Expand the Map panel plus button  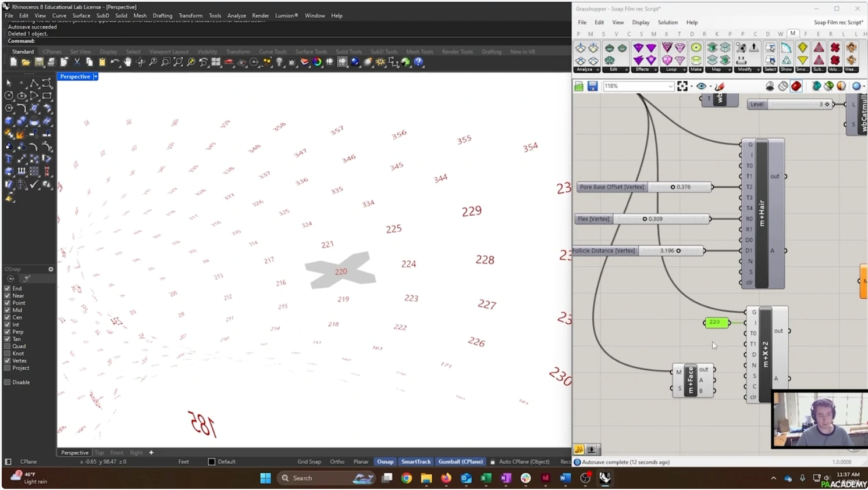[730, 69]
